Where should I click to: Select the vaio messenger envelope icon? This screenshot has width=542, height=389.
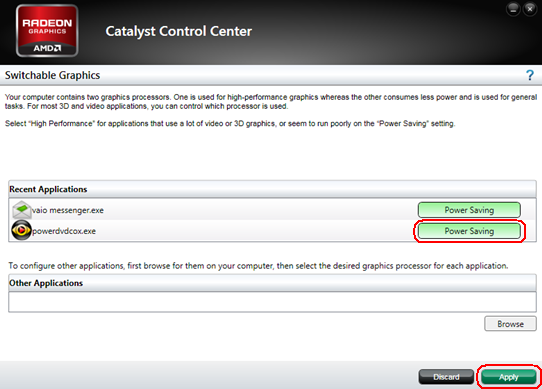point(21,210)
